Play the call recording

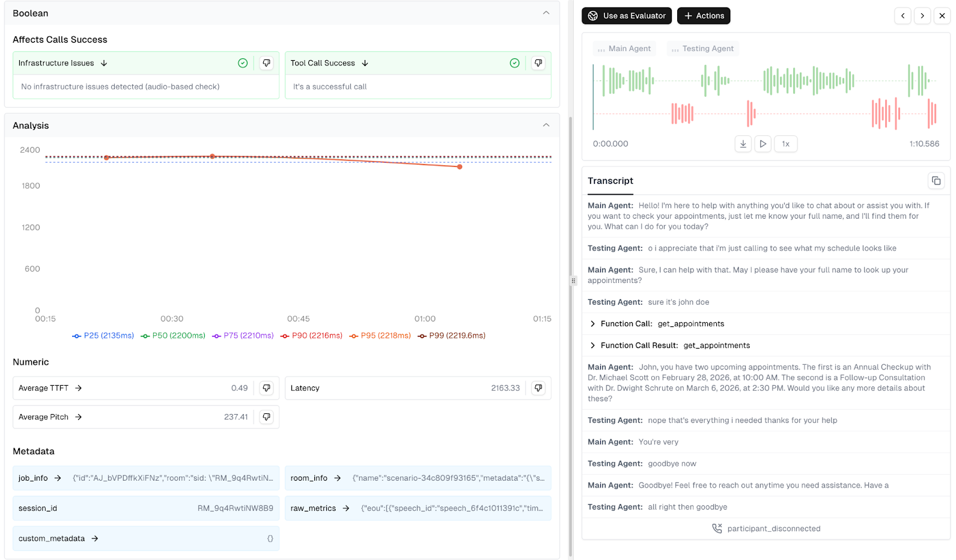tap(763, 144)
